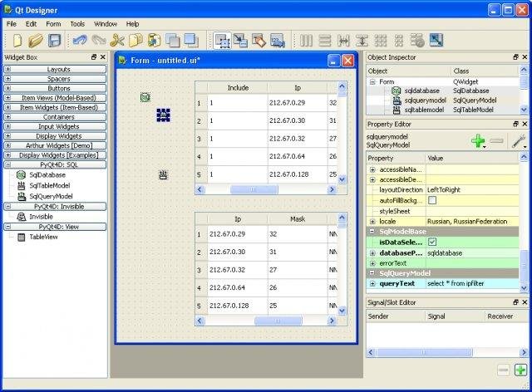Screen dimensions: 532x392
Task: Expand the databaseProperty row
Action: 372,253
